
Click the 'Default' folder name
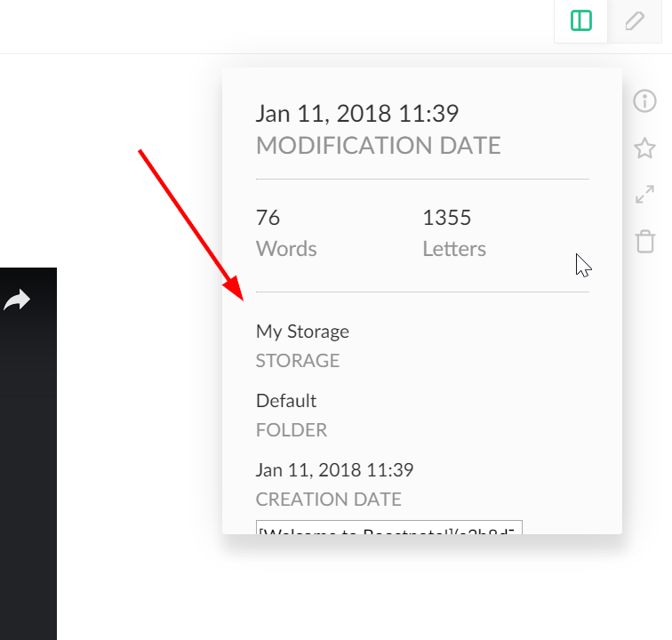pyautogui.click(x=286, y=401)
